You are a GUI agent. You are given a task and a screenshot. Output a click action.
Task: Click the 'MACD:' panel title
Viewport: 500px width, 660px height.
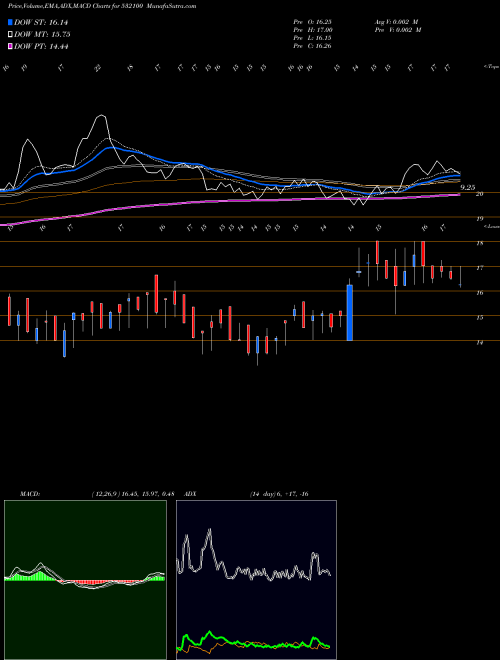30,494
